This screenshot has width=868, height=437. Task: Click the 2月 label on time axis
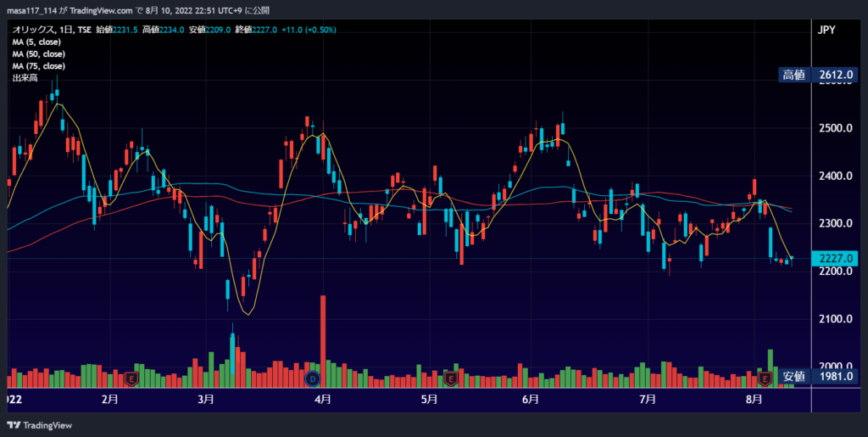coord(110,400)
